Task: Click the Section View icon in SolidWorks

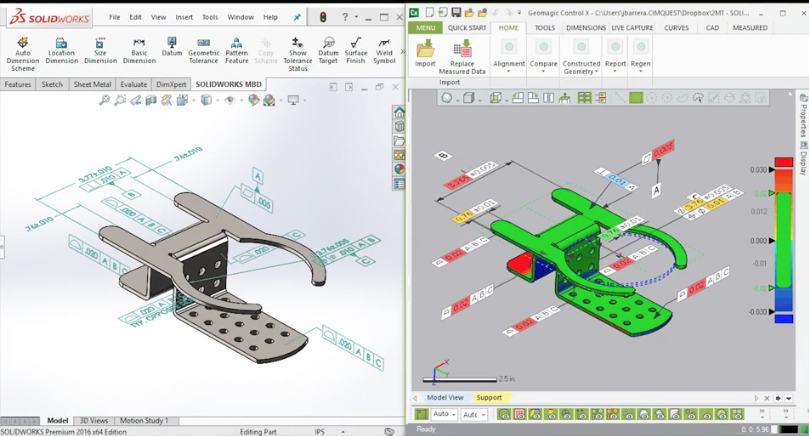Action: pos(151,100)
